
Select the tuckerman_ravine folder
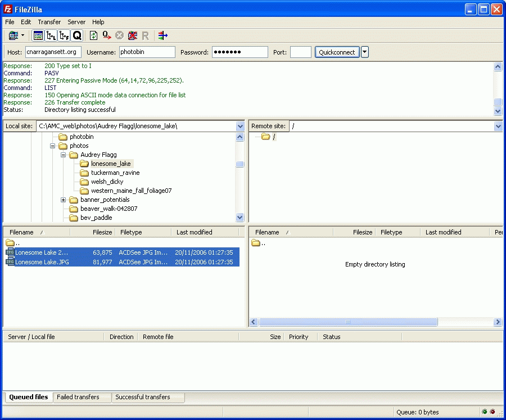(115, 173)
